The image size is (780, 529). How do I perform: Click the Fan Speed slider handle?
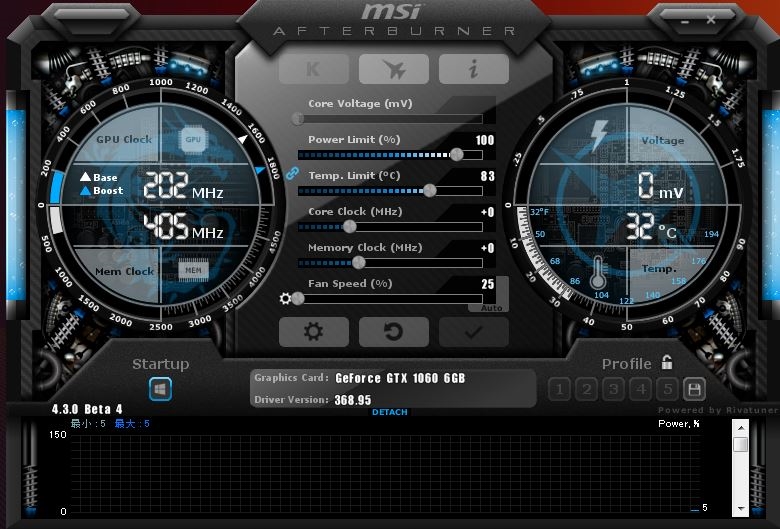tap(298, 299)
